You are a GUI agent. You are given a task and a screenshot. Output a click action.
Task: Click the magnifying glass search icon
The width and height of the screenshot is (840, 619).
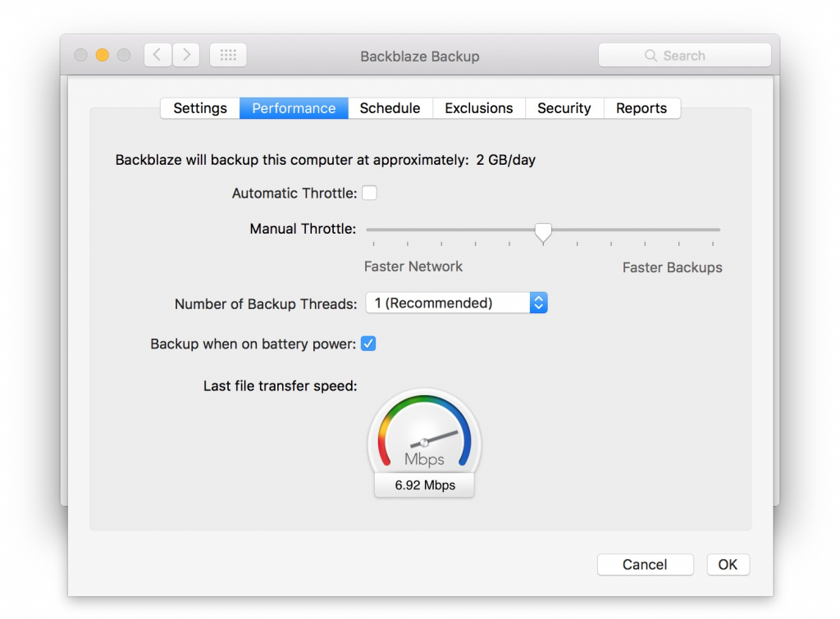[x=651, y=56]
